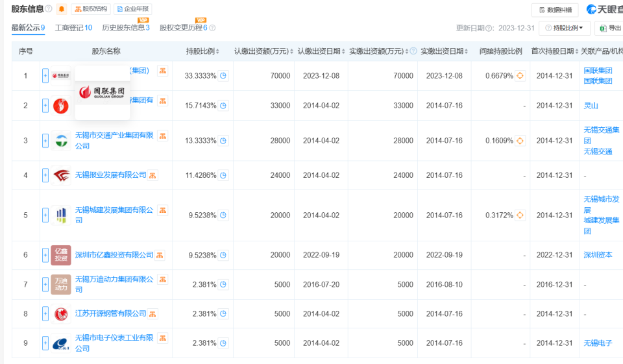Open 持股比例 dropdown filter
The width and height of the screenshot is (623, 364).
pyautogui.click(x=564, y=28)
